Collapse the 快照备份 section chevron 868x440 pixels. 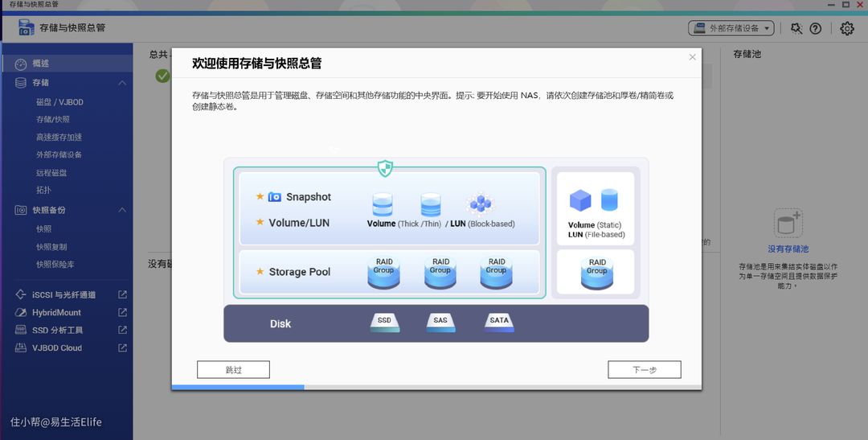(122, 210)
